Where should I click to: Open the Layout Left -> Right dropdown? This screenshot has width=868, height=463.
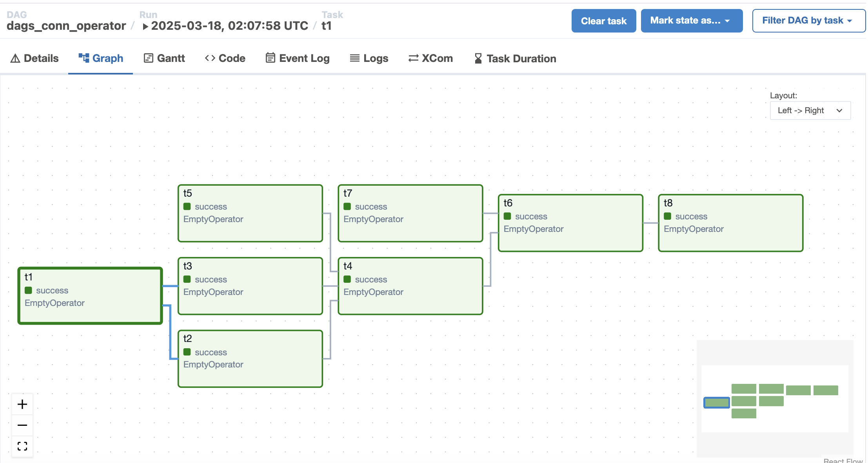coord(810,110)
